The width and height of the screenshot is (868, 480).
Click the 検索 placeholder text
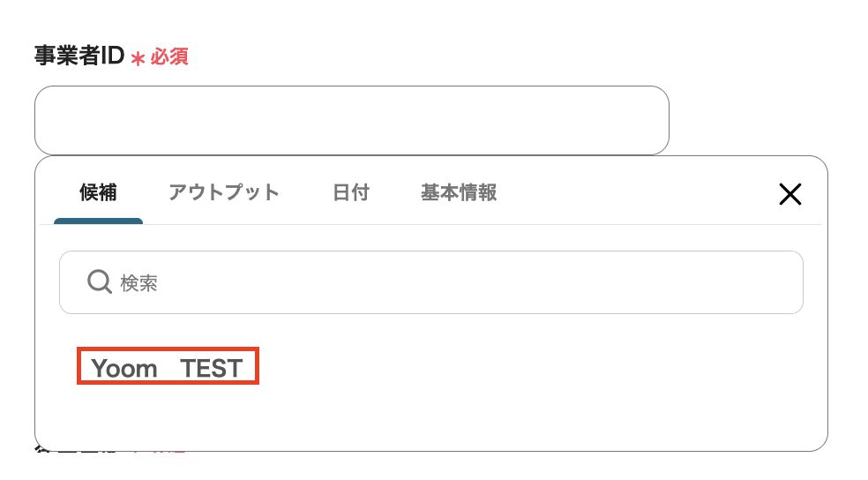139,283
